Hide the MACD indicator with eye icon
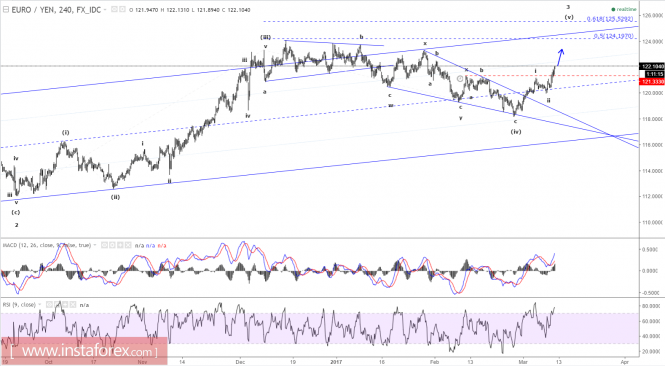The height and width of the screenshot is (366, 665). (104, 245)
